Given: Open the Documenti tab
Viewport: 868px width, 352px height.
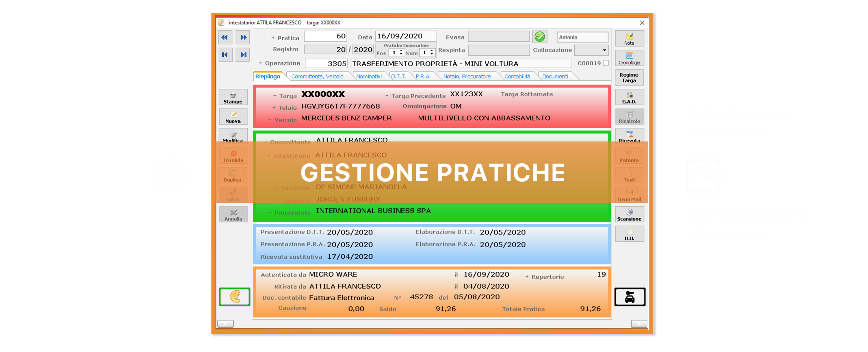Looking at the screenshot, I should [555, 77].
